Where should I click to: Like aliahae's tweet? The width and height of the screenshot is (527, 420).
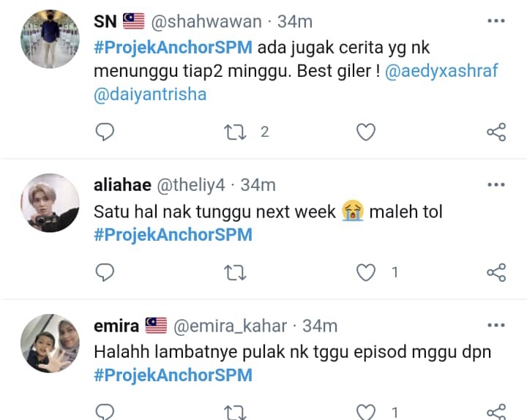tap(366, 272)
